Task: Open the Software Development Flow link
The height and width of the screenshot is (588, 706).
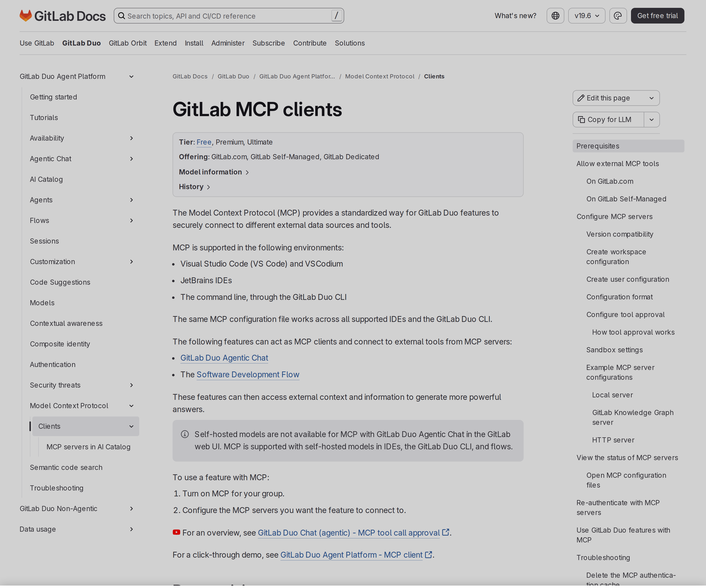Action: point(248,374)
